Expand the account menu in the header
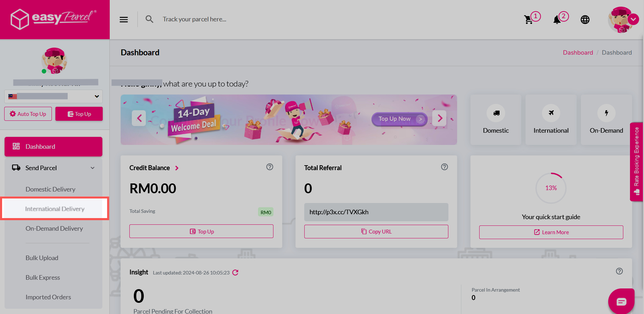The image size is (644, 314). point(633,19)
